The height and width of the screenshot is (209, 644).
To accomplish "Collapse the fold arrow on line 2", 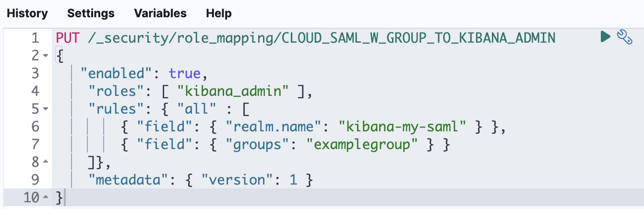I will [x=46, y=56].
